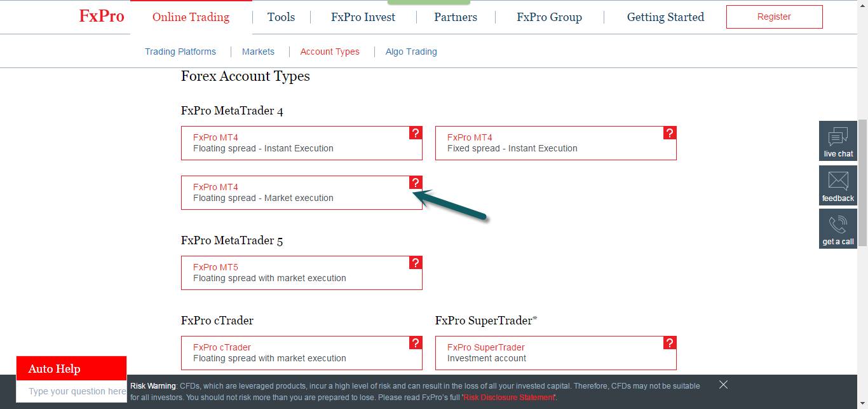
Task: Select Account Types submenu
Action: coord(330,52)
